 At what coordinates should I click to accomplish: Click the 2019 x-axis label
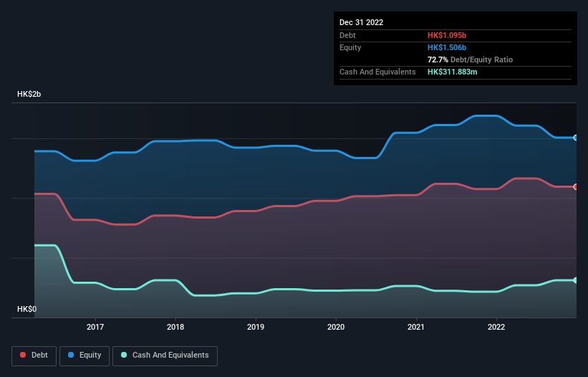coord(256,327)
